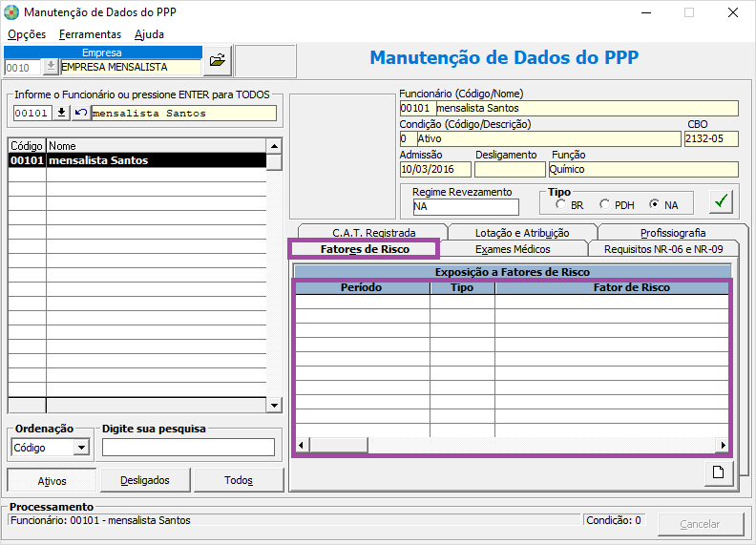Click the empty Desligamento date field

tap(510, 169)
